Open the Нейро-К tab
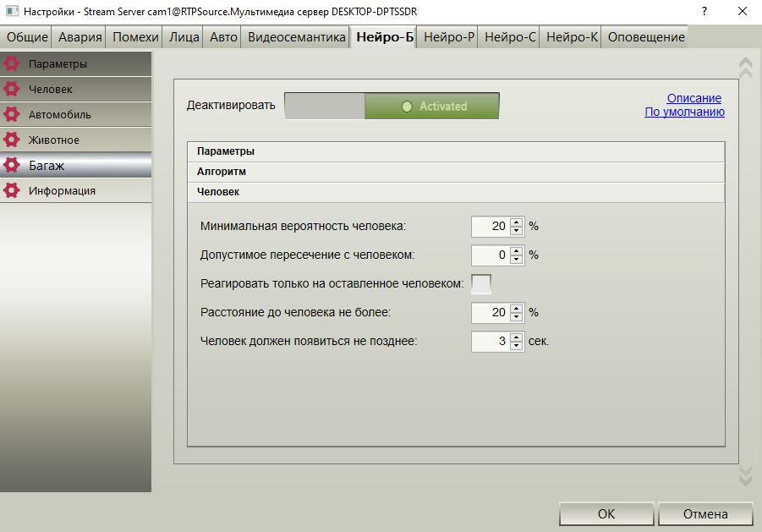Image resolution: width=762 pixels, height=532 pixels. (x=572, y=37)
